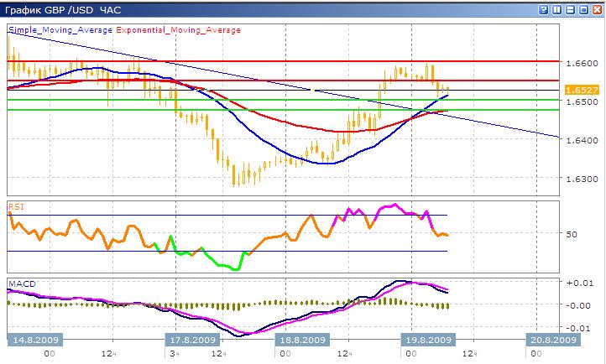606x364 pixels.
Task: Click the horizontal split layout icon
Action: [x=570, y=9]
